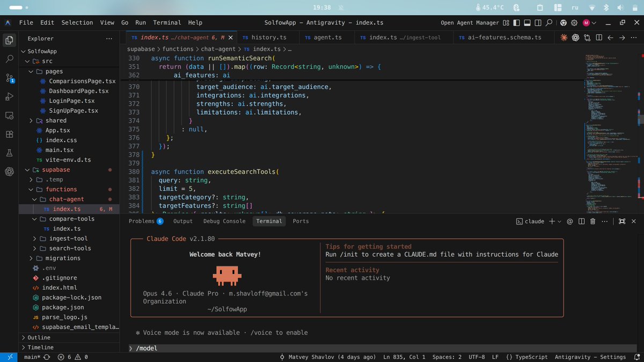Split the editor to the right
644x362 pixels.
(x=599, y=38)
